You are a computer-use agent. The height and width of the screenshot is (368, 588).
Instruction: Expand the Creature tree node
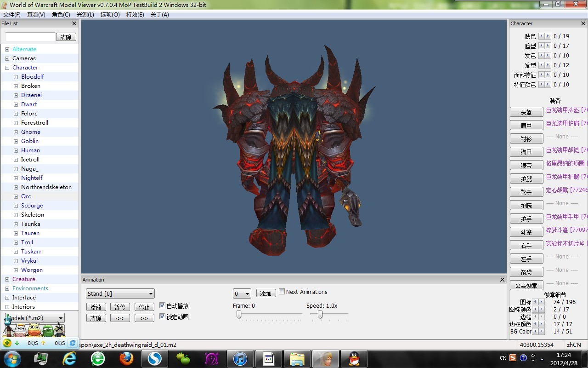click(x=7, y=279)
